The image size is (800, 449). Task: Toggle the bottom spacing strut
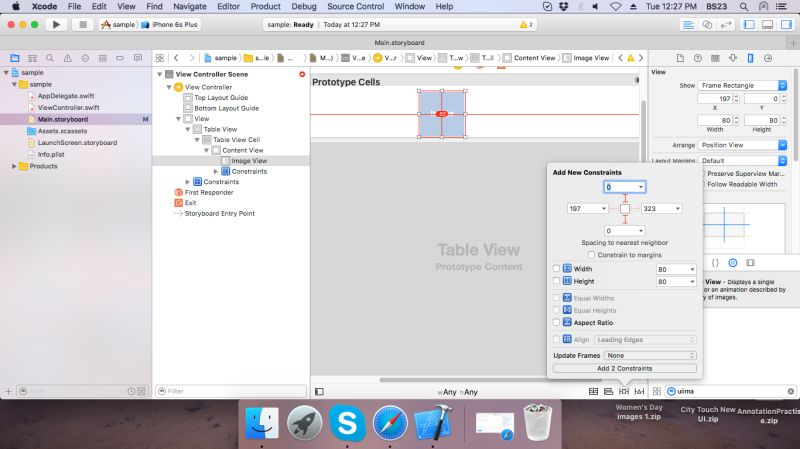tap(625, 219)
